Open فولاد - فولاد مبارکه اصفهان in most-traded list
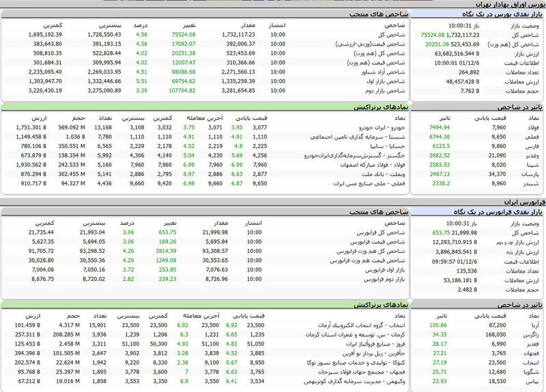Screen dimensions: 546x392 click(x=373, y=165)
